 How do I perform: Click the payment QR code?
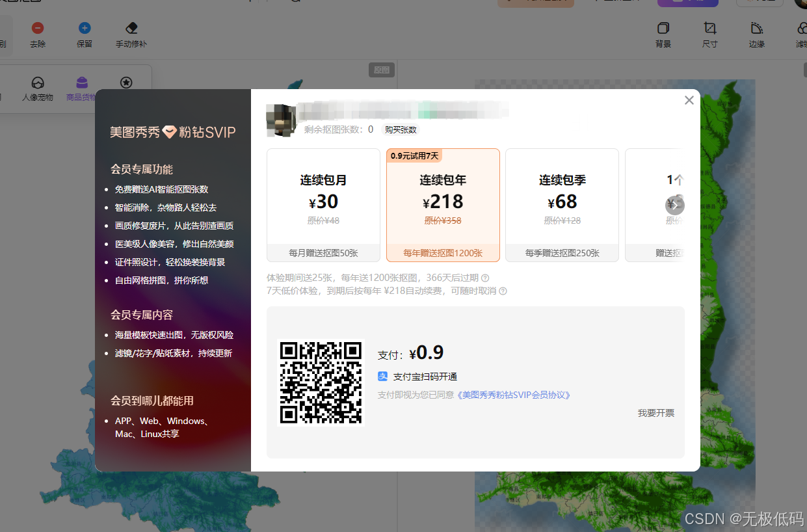click(x=321, y=383)
